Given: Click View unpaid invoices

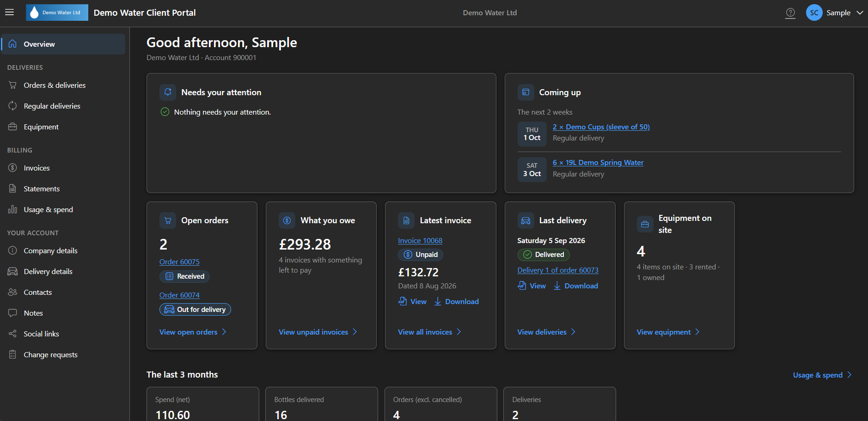Looking at the screenshot, I should 318,332.
